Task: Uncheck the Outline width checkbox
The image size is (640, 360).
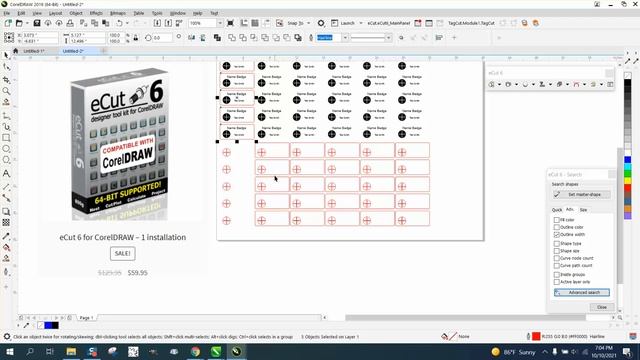Action: (556, 235)
